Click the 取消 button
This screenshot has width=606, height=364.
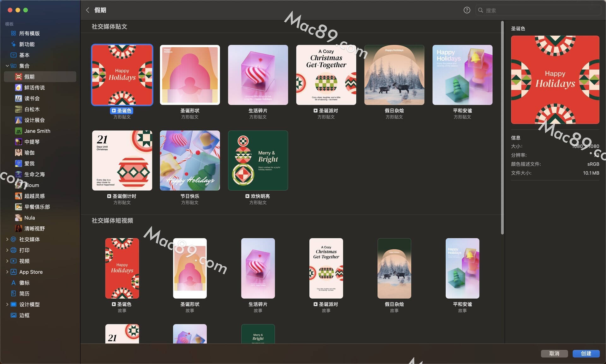click(x=554, y=354)
